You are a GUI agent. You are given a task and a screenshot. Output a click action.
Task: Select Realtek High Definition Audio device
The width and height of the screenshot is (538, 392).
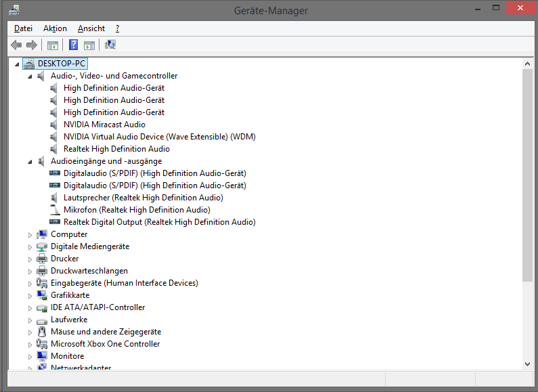(116, 149)
